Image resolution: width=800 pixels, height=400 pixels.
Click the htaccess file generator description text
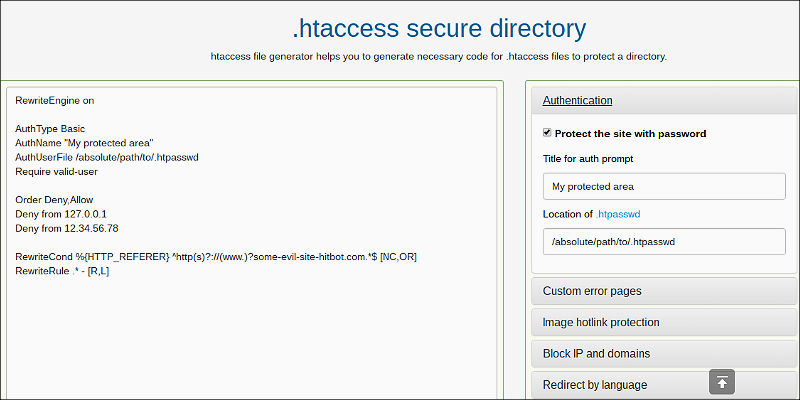coord(439,57)
